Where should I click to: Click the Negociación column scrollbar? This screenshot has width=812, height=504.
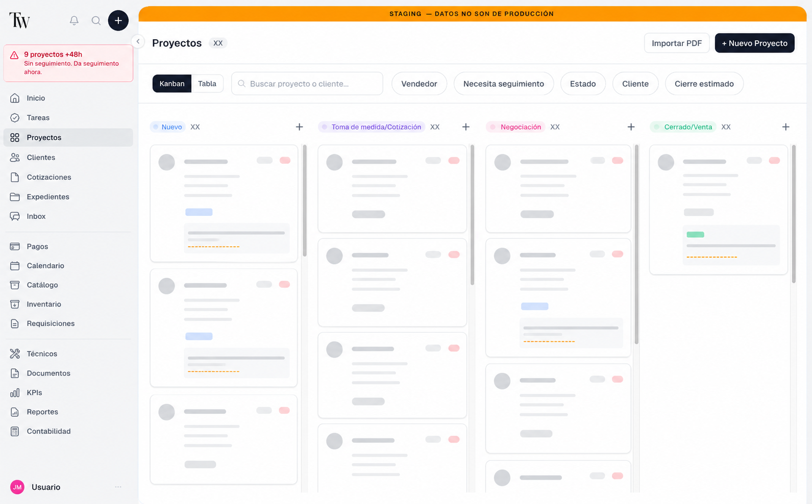pyautogui.click(x=636, y=244)
